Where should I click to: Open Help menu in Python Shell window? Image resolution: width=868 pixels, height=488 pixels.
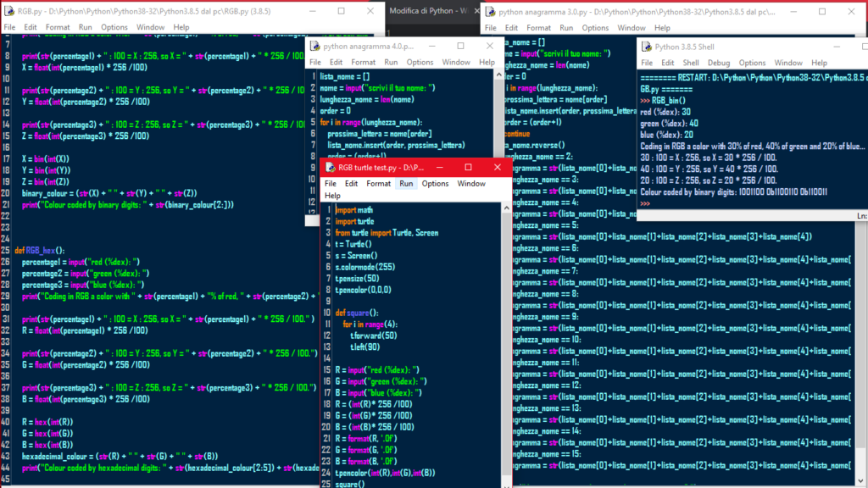click(820, 63)
